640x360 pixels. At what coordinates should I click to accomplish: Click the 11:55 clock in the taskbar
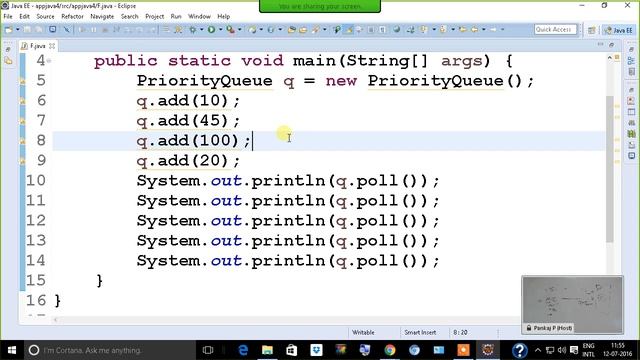click(618, 350)
